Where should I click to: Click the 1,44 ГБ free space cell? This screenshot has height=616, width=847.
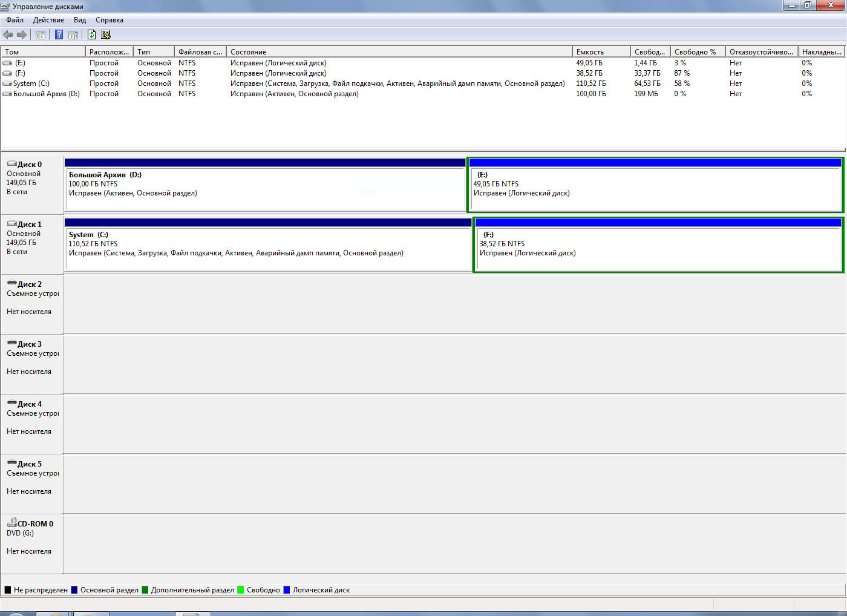(x=646, y=63)
